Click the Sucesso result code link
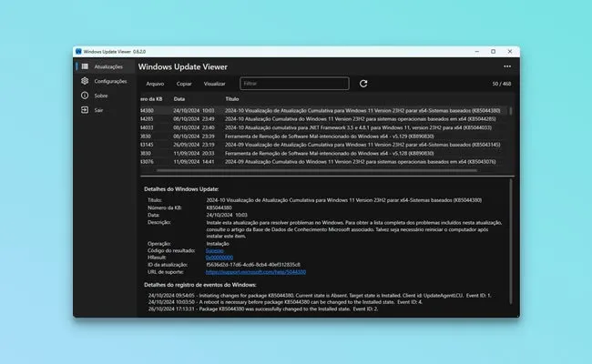Image resolution: width=592 pixels, height=364 pixels. [215, 250]
